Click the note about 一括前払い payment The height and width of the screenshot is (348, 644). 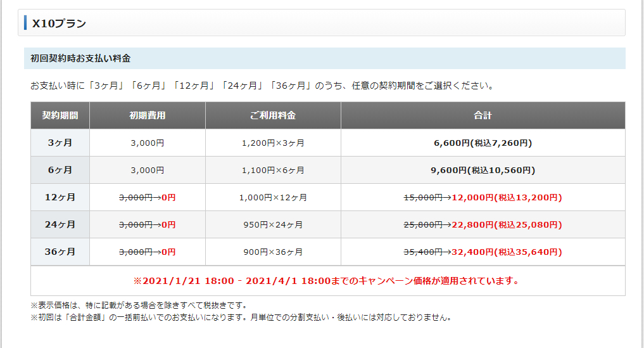pyautogui.click(x=242, y=318)
